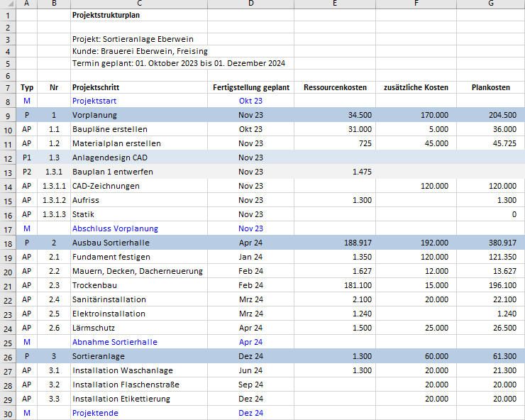Select the 'Installation Flaschenstraße' cell
The image size is (525, 420).
point(126,385)
